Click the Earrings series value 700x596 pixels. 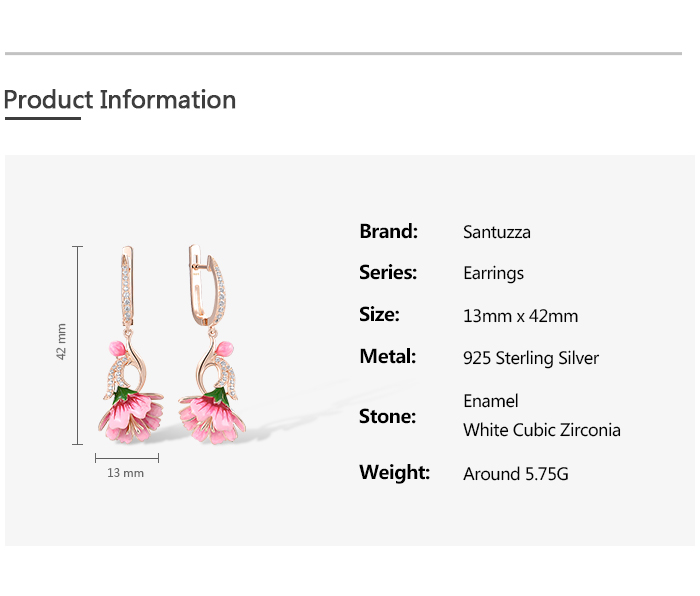[x=493, y=273]
